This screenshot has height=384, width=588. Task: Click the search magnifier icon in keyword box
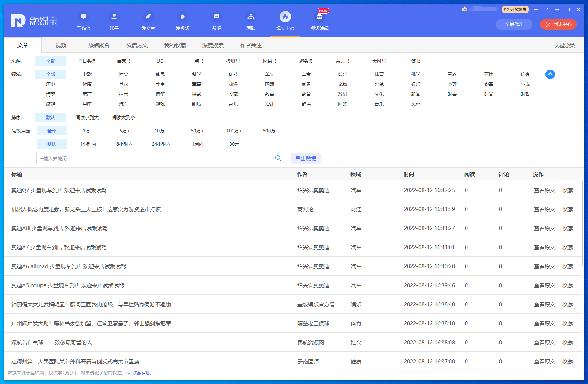pyautogui.click(x=278, y=158)
